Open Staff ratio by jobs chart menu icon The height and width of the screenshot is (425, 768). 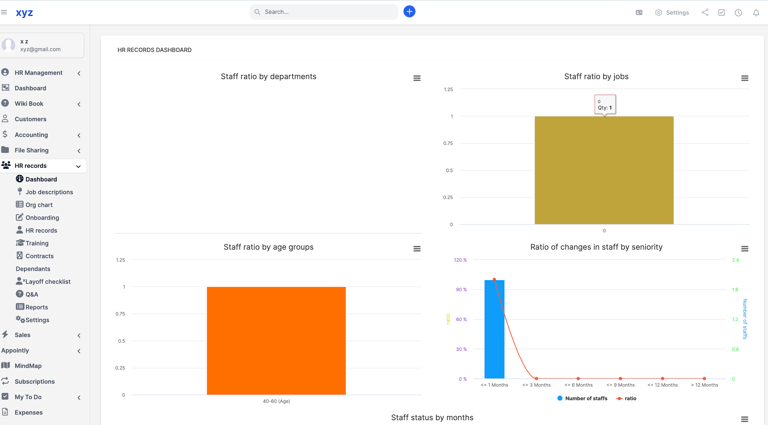[744, 78]
